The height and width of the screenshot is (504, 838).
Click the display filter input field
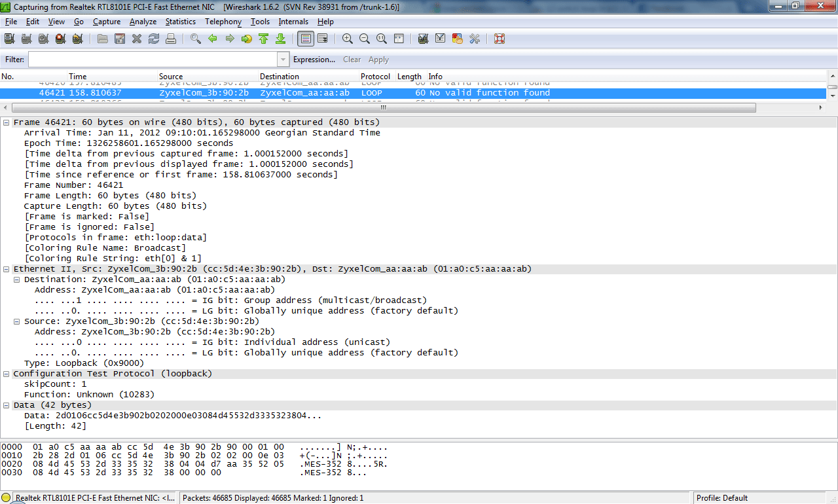(x=153, y=60)
